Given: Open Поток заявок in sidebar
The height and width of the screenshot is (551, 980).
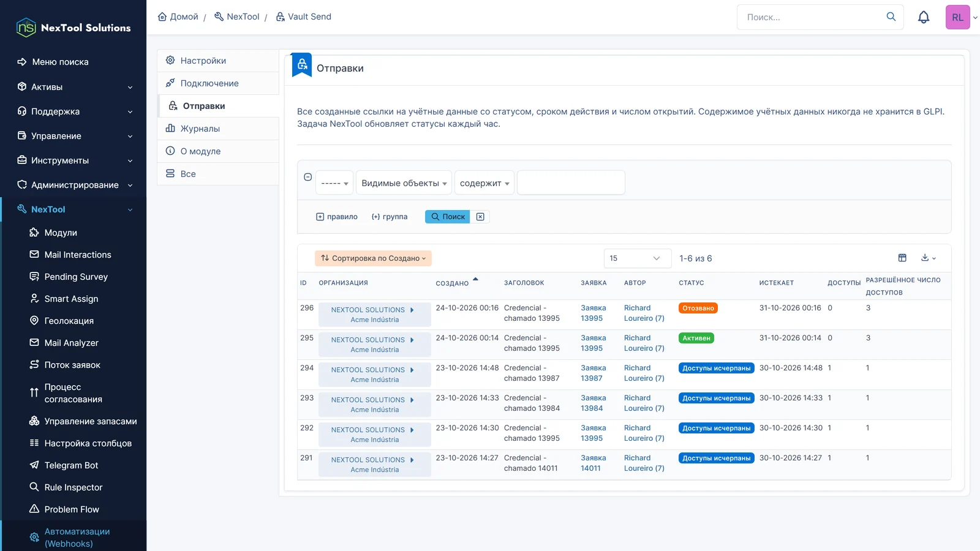Looking at the screenshot, I should tap(72, 365).
